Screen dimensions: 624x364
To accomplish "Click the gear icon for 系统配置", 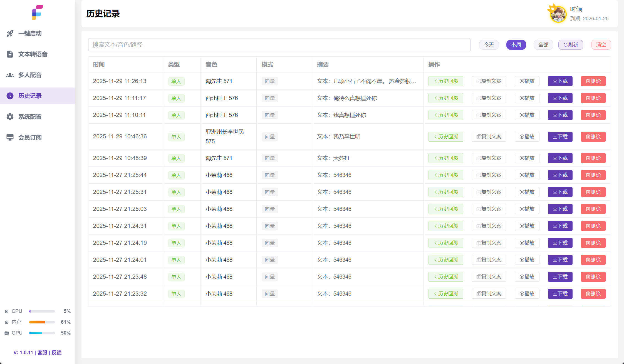I will pos(10,117).
